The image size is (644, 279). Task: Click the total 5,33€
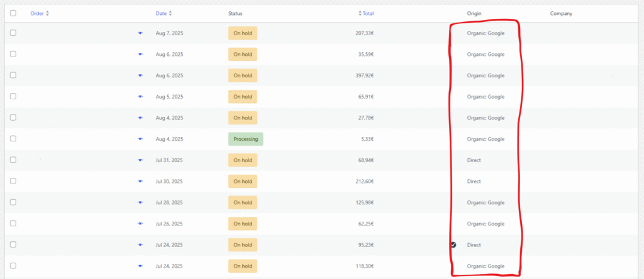pos(367,139)
